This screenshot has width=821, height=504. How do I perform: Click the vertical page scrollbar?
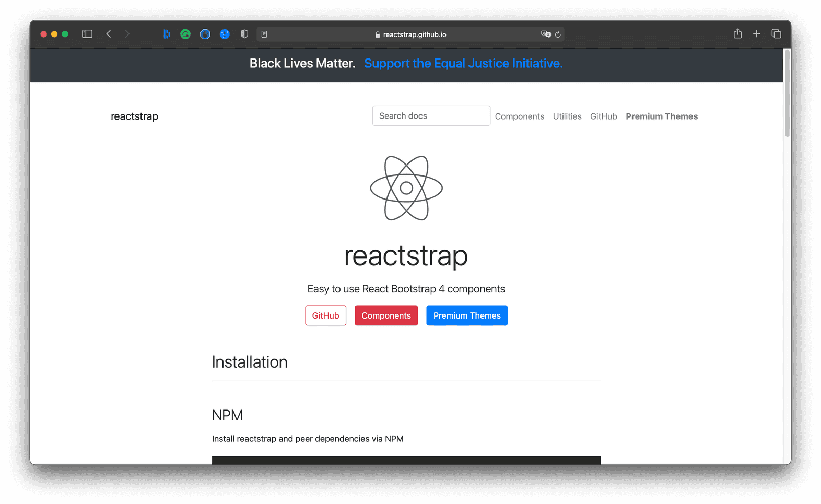tap(787, 94)
